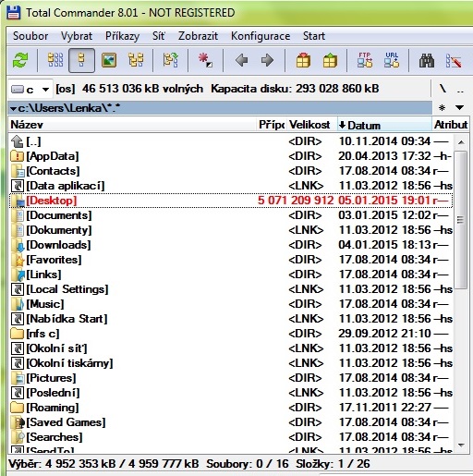The image size is (473, 476).
Task: Click the path c:\Users\Lenka\*.* bar
Action: point(220,108)
